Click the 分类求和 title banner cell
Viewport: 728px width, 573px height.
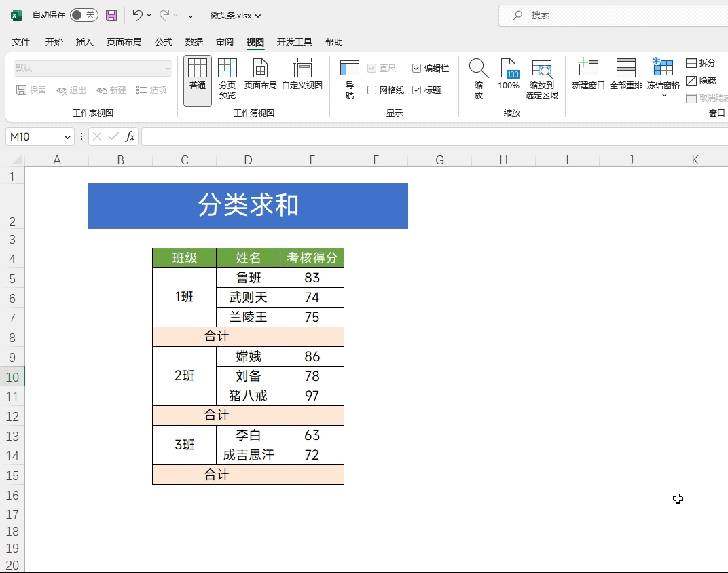pyautogui.click(x=248, y=206)
